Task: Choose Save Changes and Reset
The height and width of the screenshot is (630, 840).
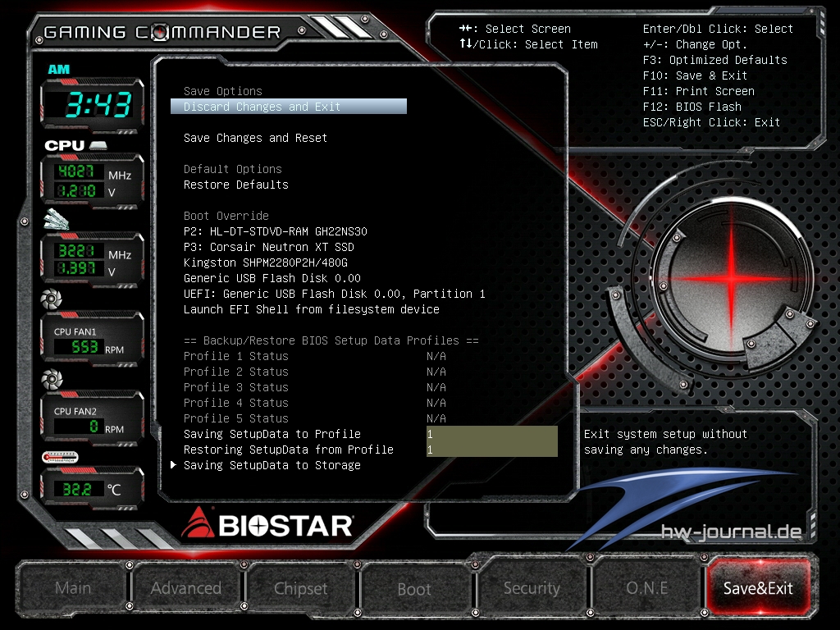Action: click(256, 138)
